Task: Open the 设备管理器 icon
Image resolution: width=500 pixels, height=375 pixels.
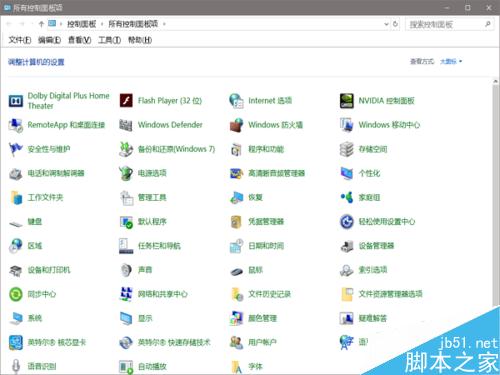Action: pos(346,246)
